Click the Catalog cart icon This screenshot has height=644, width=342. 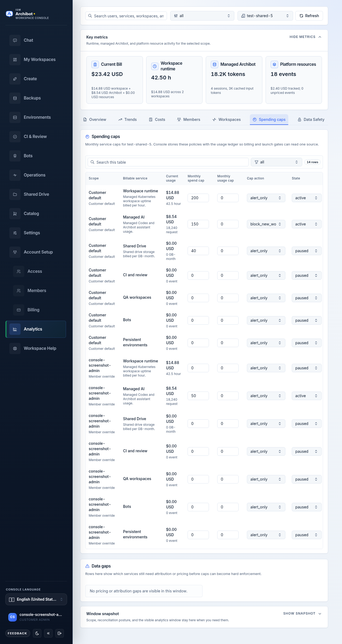coord(15,214)
